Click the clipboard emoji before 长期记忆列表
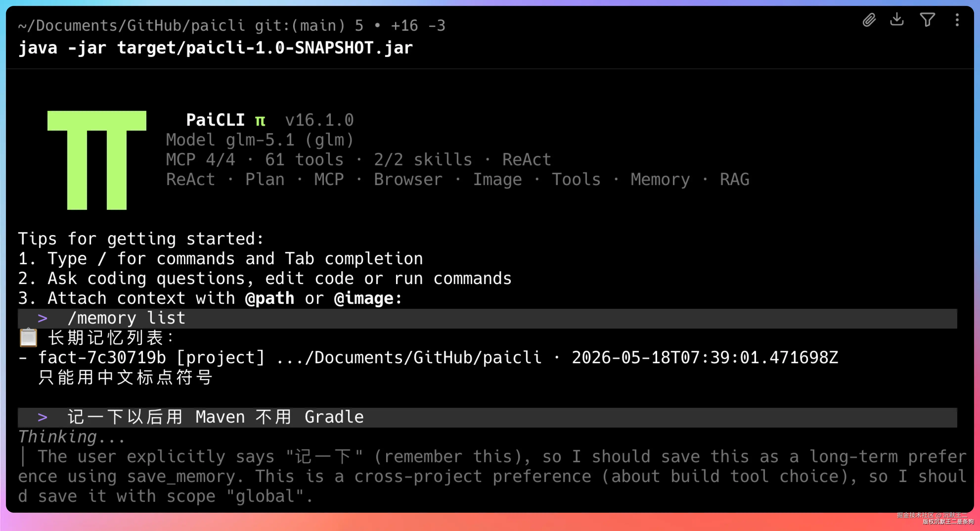 (28, 338)
